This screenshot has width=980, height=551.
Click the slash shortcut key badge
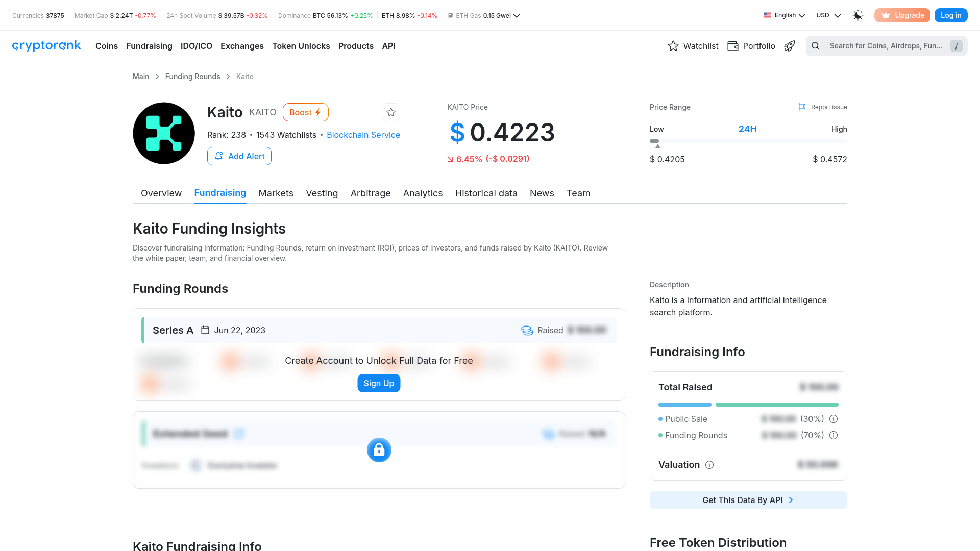(x=956, y=46)
